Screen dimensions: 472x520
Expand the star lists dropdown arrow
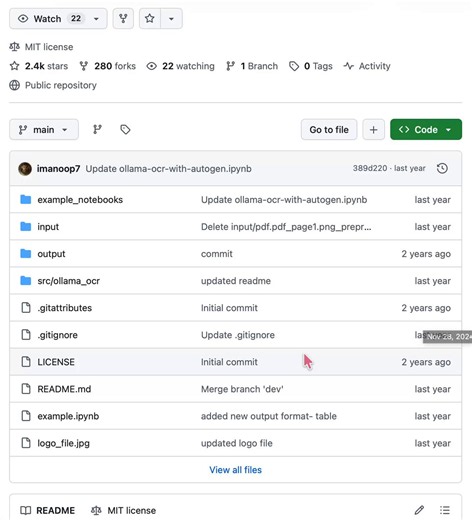pyautogui.click(x=171, y=19)
